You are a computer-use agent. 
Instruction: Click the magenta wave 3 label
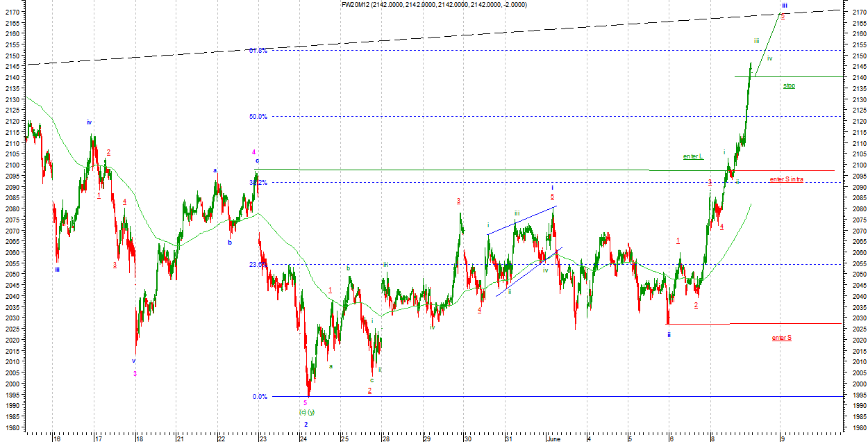[x=135, y=374]
